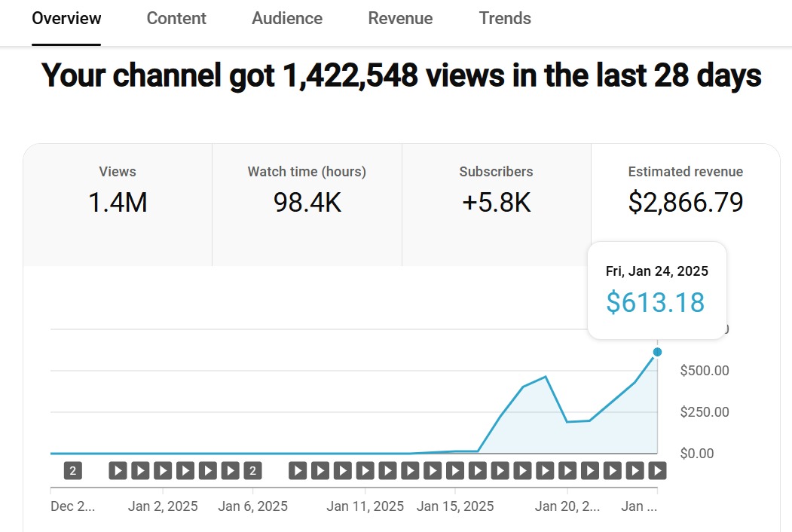Viewport: 792px width, 532px height.
Task: Select the Estimated revenue metric card
Action: point(684,190)
